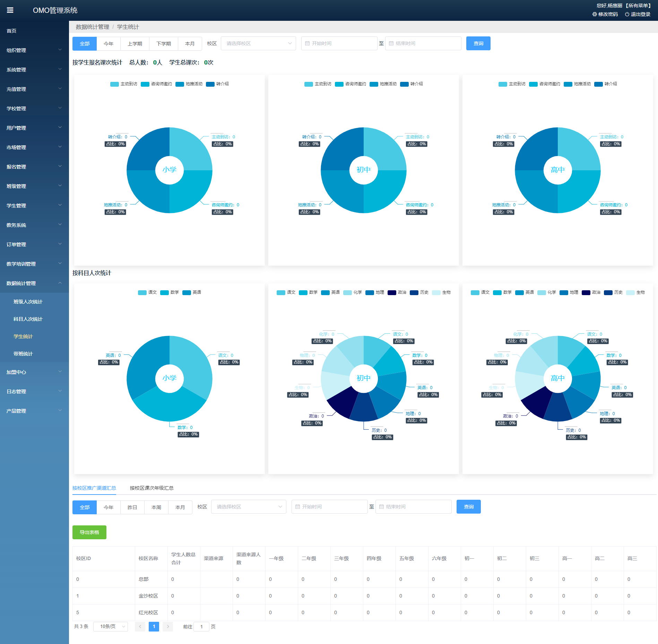This screenshot has width=658, height=644.
Task: Select 上学期 time filter
Action: (135, 44)
